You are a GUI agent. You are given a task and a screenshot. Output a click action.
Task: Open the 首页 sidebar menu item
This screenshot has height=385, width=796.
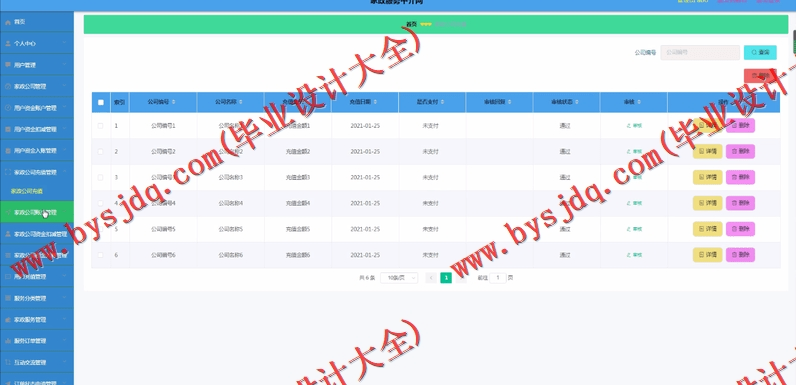point(37,22)
